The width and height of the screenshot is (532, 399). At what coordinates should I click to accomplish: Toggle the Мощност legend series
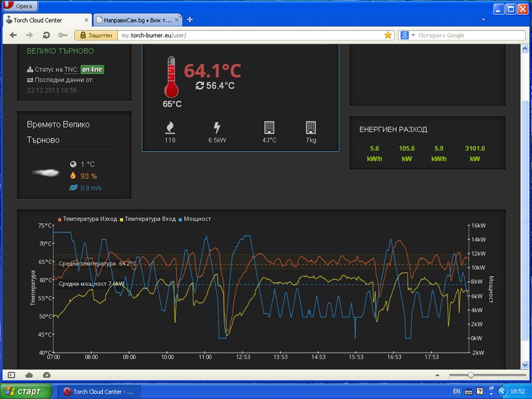point(194,218)
